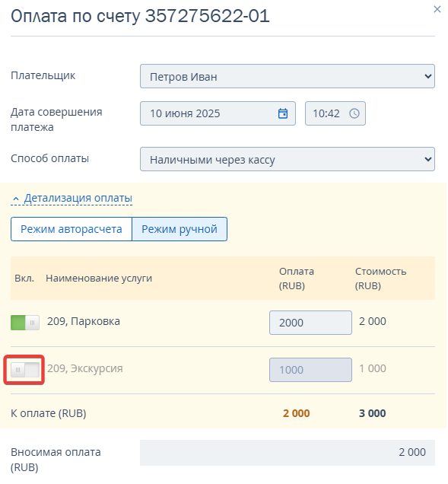The image size is (448, 484).
Task: Open the Плательщик dropdown with Петров Иван
Action: click(x=288, y=76)
